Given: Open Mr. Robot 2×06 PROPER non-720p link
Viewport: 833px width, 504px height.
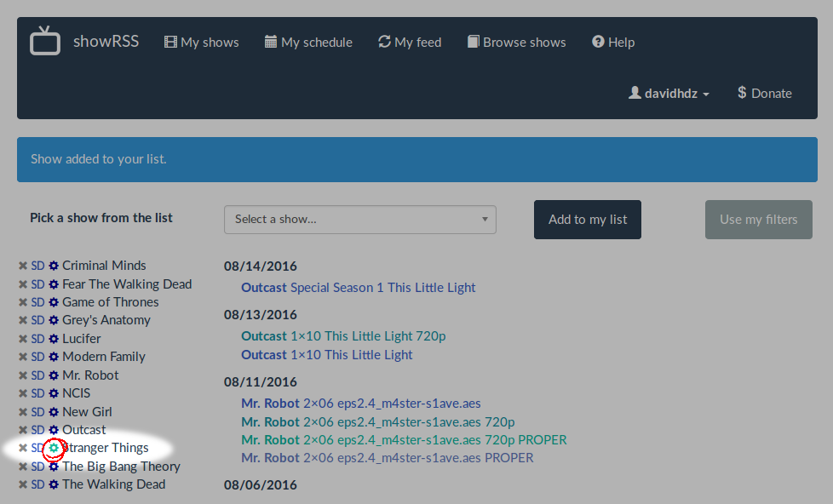Looking at the screenshot, I should pos(388,458).
